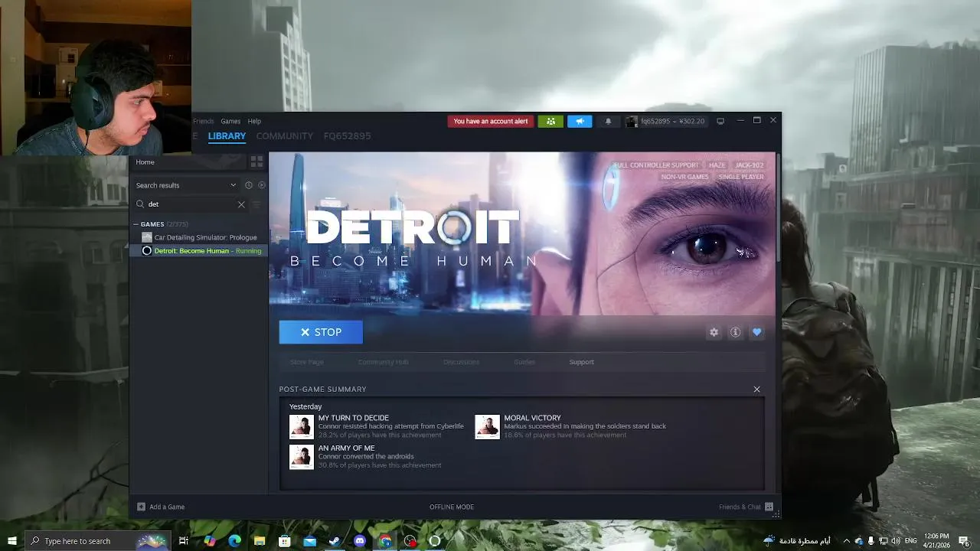
Task: Open Microsoft Edge from taskbar
Action: point(234,541)
